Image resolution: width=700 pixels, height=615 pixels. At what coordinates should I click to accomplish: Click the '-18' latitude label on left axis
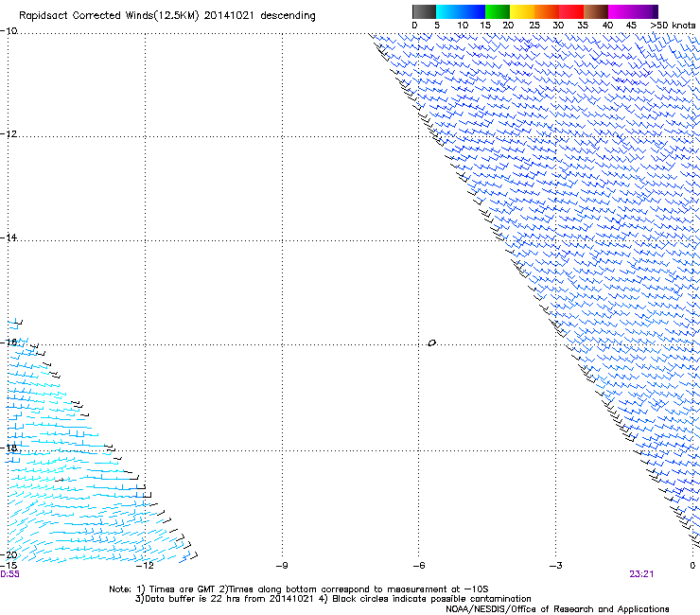pyautogui.click(x=9, y=448)
